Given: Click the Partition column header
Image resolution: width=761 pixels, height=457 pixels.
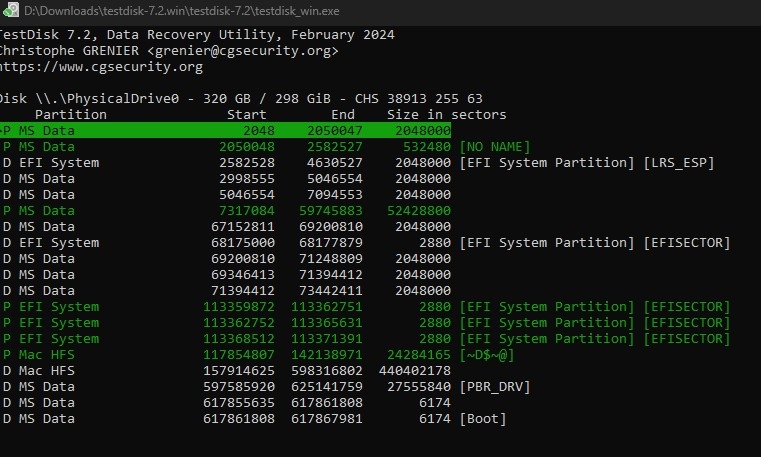Looking at the screenshot, I should (71, 115).
